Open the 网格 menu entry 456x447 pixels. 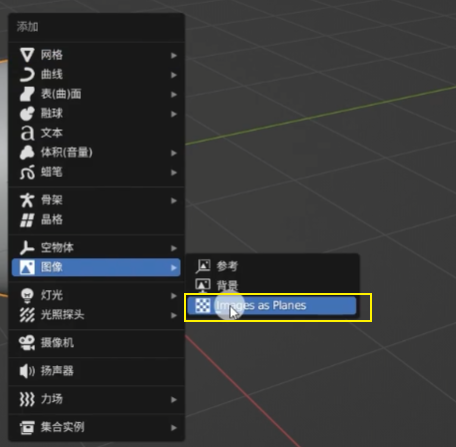pos(96,55)
